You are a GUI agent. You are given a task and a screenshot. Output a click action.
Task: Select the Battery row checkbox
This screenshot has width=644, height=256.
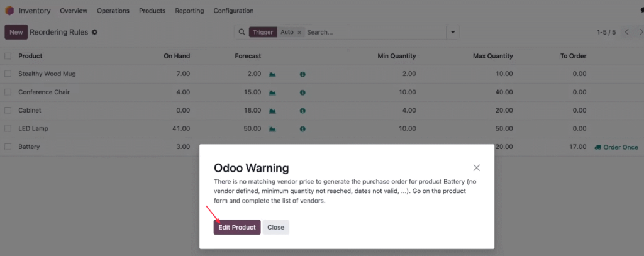tap(8, 147)
